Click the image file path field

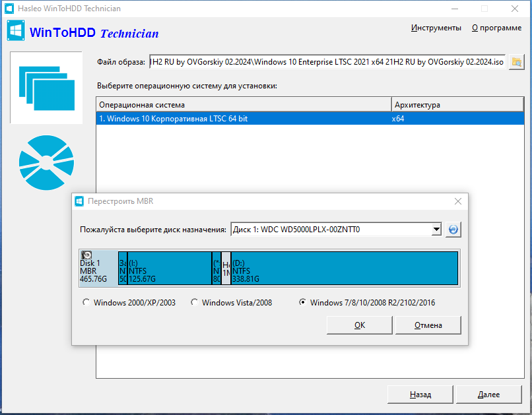(x=327, y=62)
